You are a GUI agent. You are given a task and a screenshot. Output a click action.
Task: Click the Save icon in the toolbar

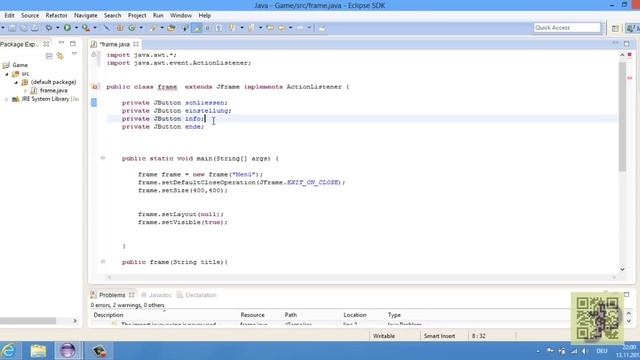(12, 28)
